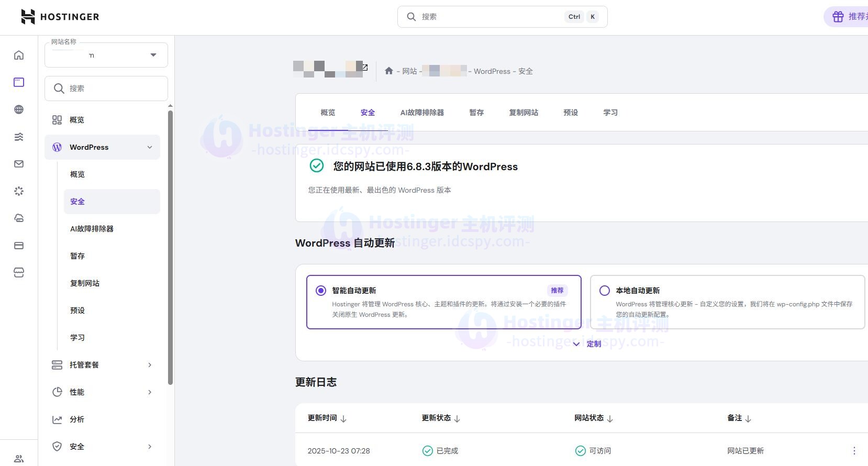Open the 网站名称 dropdown
The image size is (868, 466).
[106, 55]
